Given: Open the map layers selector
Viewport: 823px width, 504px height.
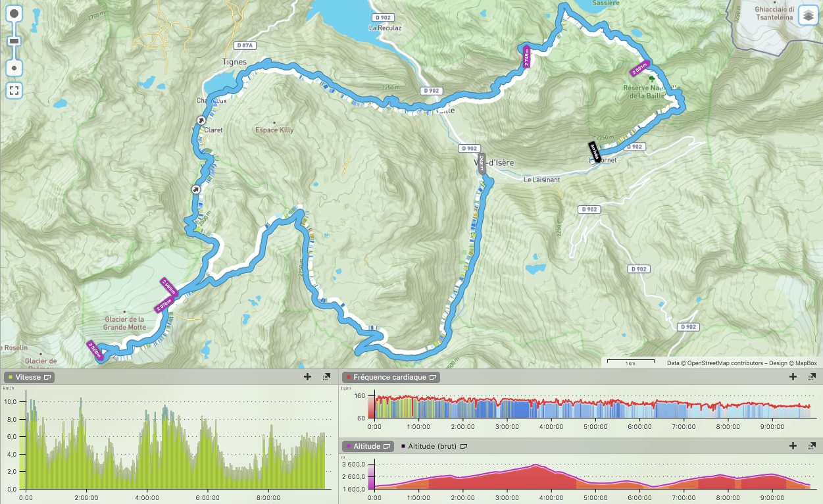Looking at the screenshot, I should [x=808, y=16].
